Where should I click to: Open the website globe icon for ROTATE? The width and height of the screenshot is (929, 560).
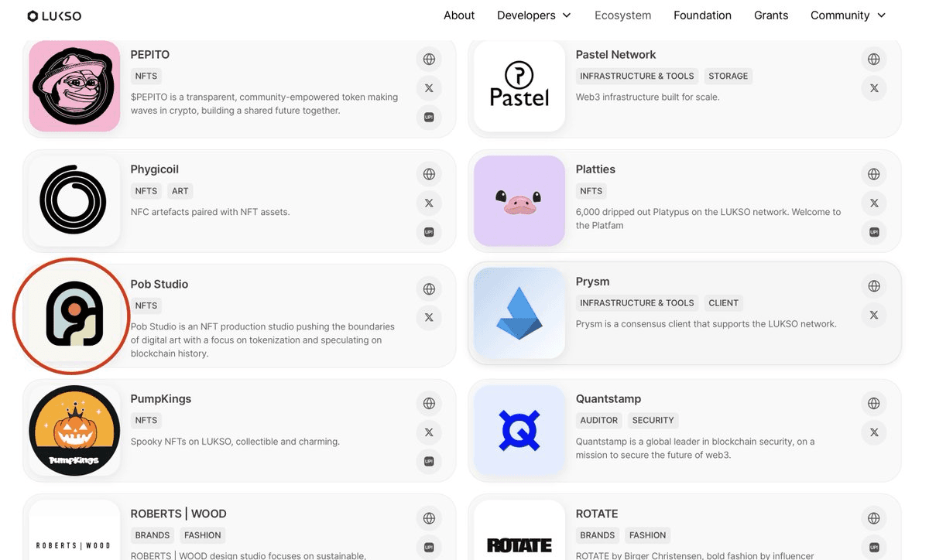coord(874,518)
